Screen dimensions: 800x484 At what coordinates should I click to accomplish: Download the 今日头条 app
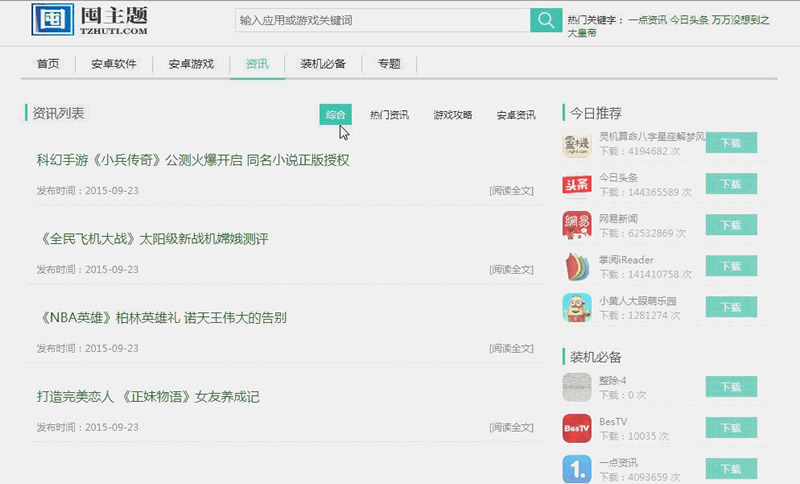[x=731, y=184]
